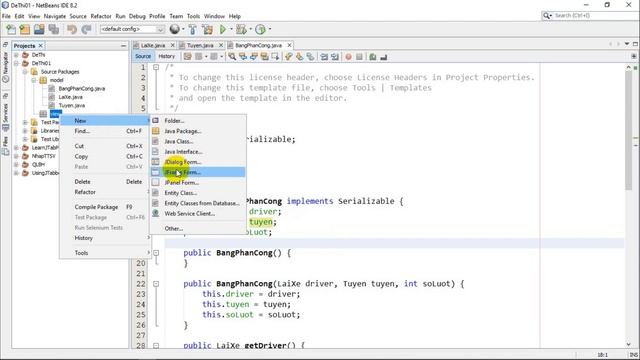Viewport: 640px width, 360px height.
Task: Collapse the DeThi01 project node
Action: click(16, 63)
